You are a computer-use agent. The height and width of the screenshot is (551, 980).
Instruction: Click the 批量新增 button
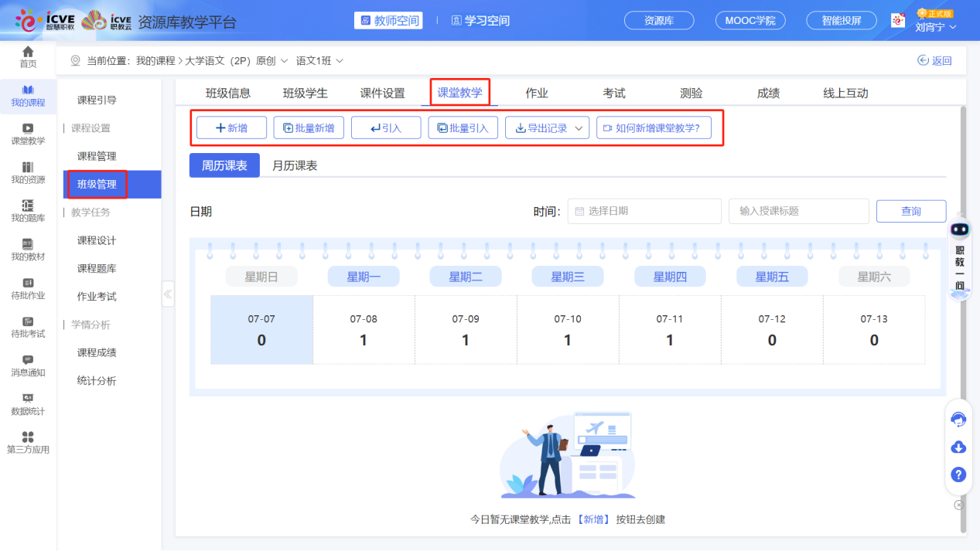coord(308,128)
